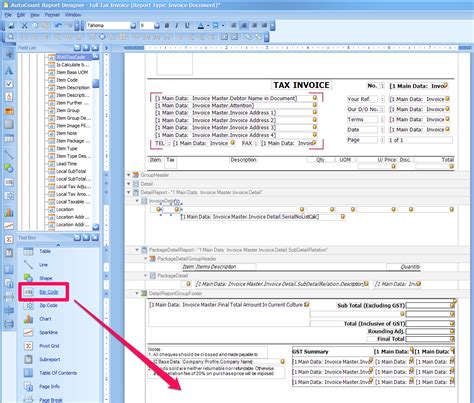Select the Lead Time field

point(66,164)
